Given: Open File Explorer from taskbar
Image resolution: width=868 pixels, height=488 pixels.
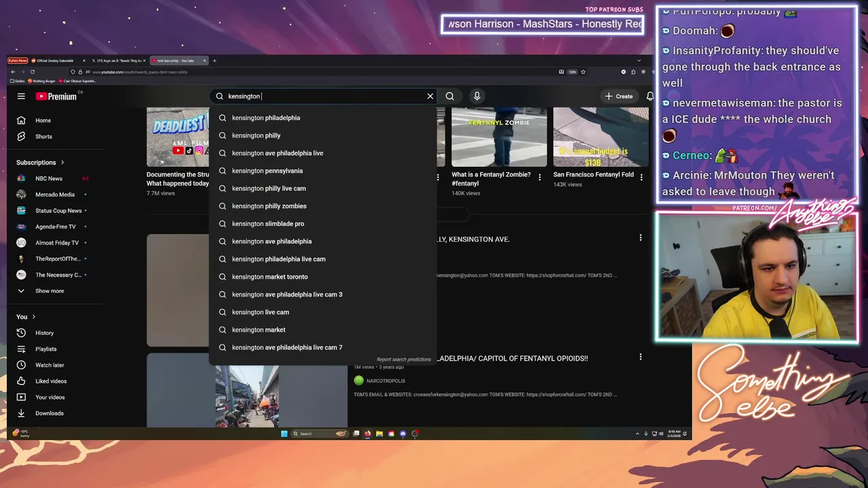Looking at the screenshot, I should click(379, 434).
